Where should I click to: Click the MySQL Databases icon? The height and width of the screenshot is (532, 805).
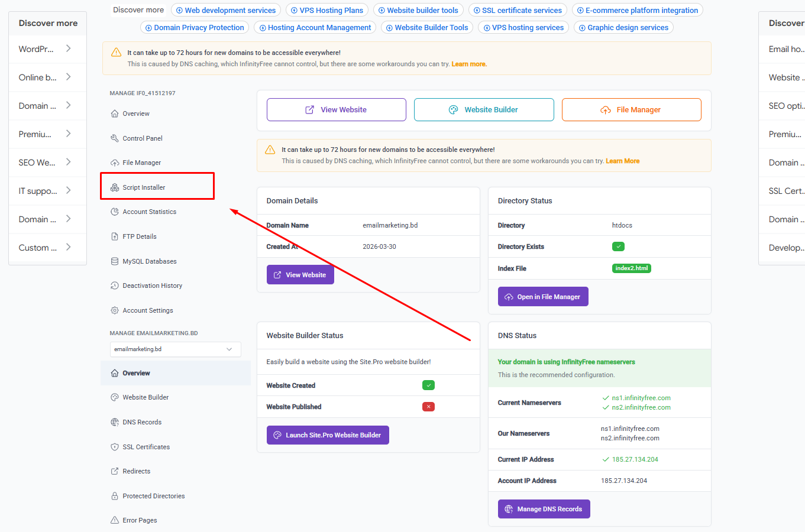point(115,261)
